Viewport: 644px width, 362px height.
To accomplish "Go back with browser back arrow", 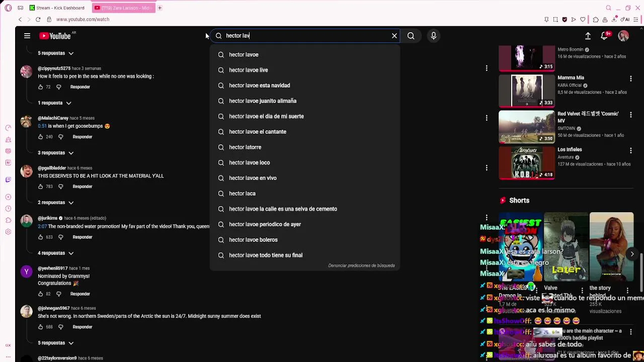I will click(x=20, y=19).
